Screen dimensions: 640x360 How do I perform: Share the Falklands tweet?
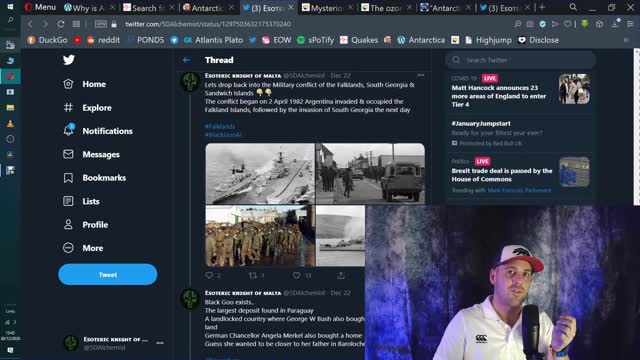coord(341,276)
